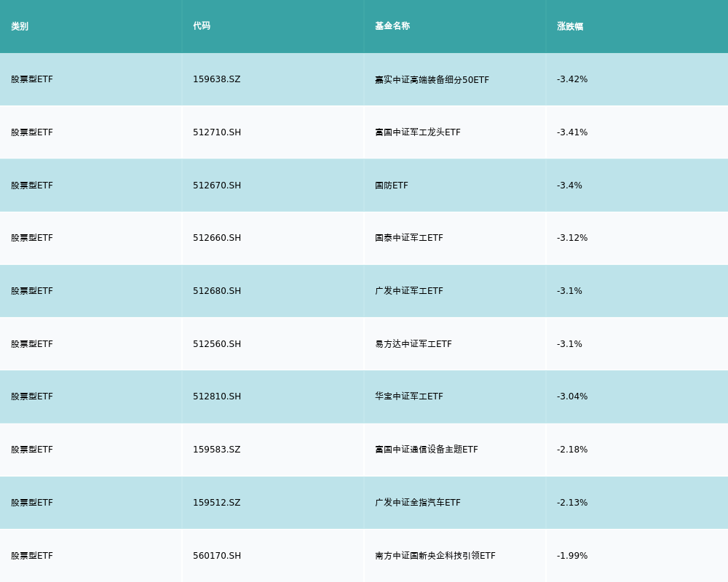Click the code 512670.SH cell
This screenshot has width=728, height=582.
pos(216,186)
